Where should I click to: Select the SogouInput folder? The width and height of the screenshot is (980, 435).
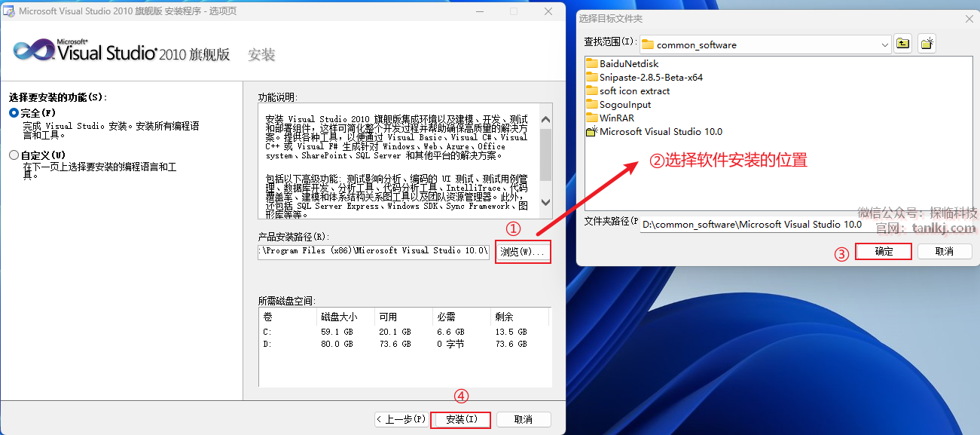624,105
